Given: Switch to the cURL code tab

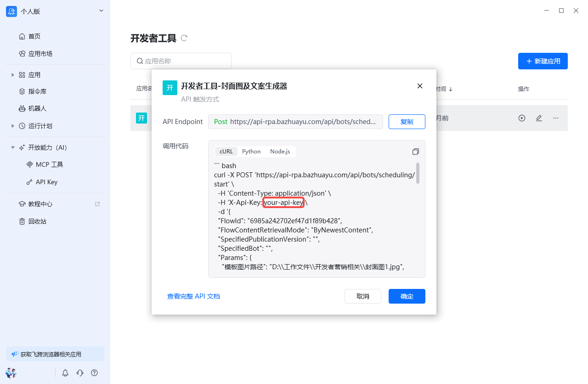Looking at the screenshot, I should [226, 152].
